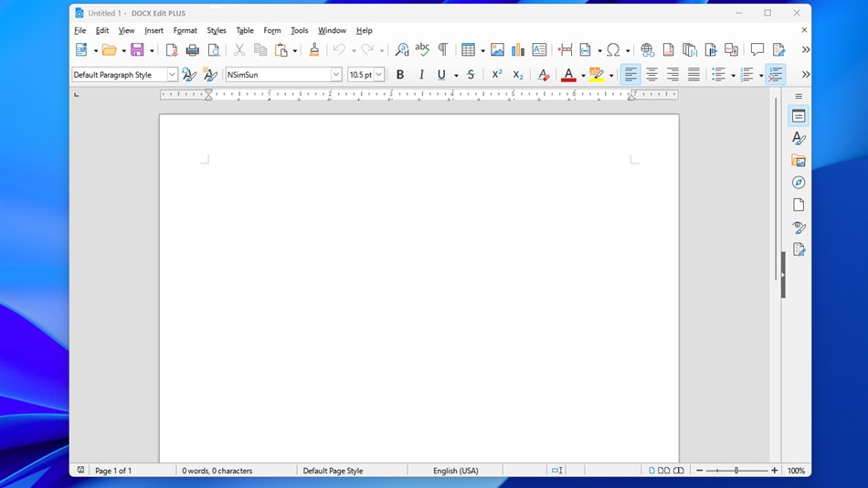Toggle formatting marks pilcrow
Screen dimensions: 868x488
[x=443, y=50]
